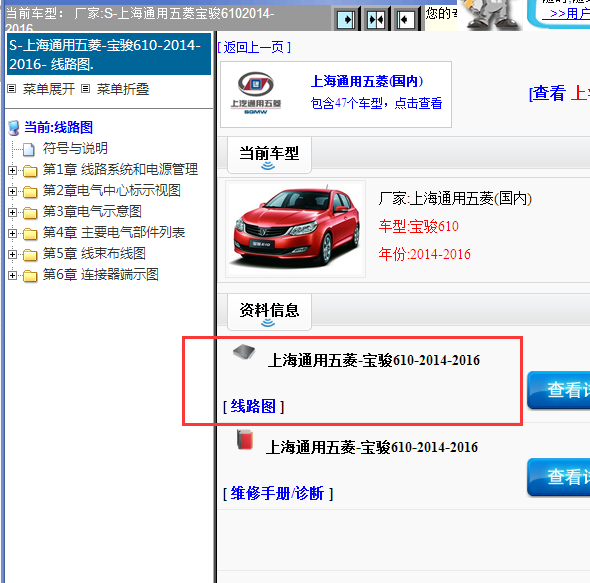Expand 第5章 线束布线图 tree node
The image size is (590, 583).
(12, 255)
